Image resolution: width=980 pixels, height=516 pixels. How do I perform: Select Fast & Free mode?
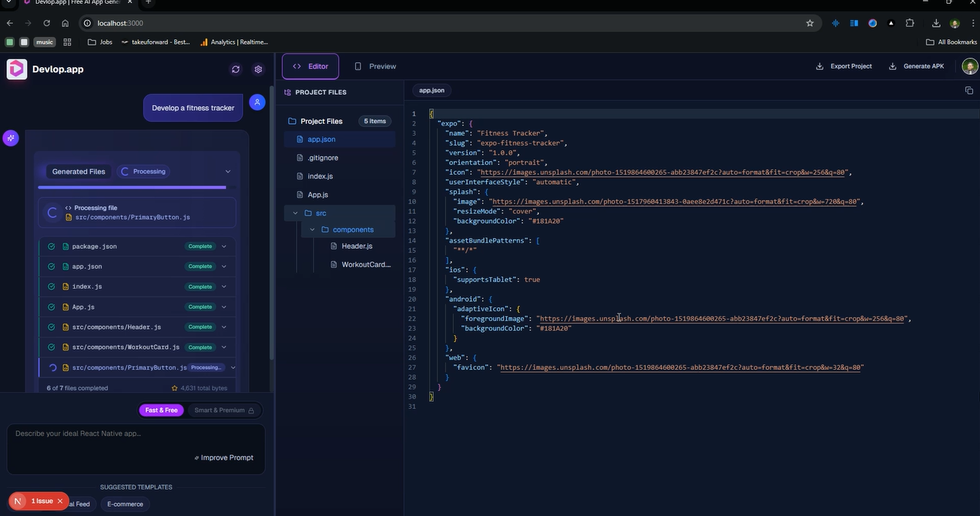tap(161, 410)
